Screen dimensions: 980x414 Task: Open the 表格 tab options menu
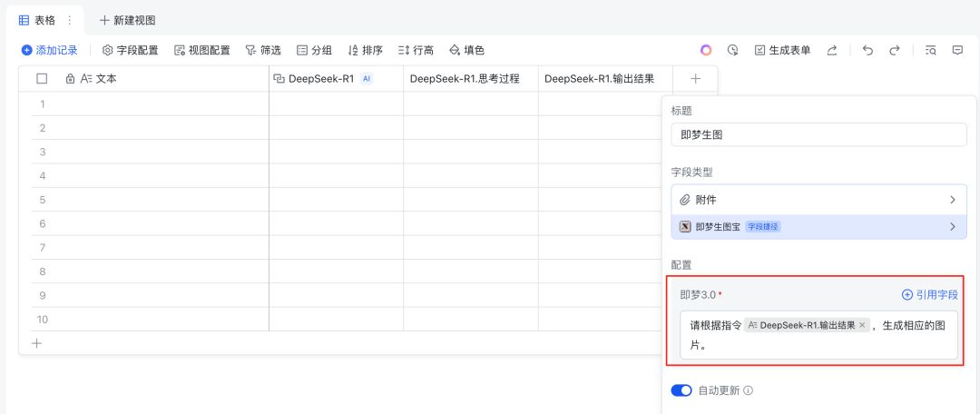click(69, 20)
